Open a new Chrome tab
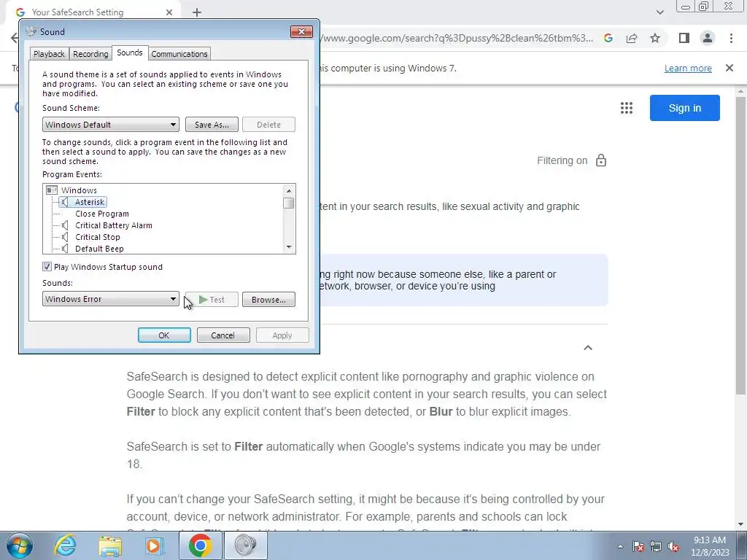 (x=197, y=12)
